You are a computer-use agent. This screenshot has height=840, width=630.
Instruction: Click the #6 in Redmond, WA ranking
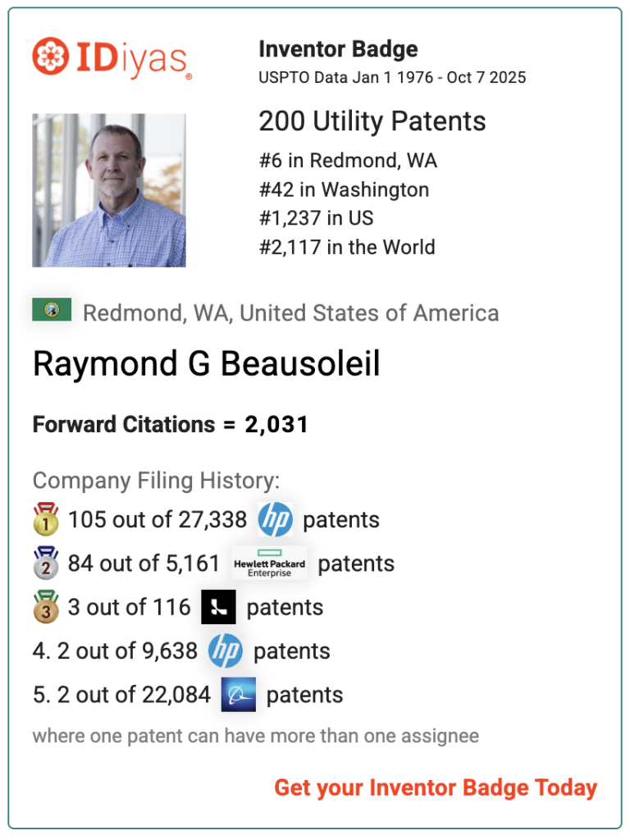(348, 161)
